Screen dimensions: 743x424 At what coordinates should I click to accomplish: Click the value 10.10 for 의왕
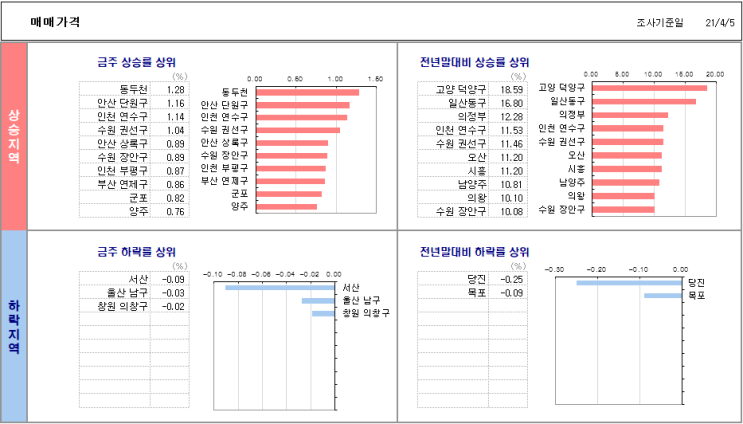point(512,198)
